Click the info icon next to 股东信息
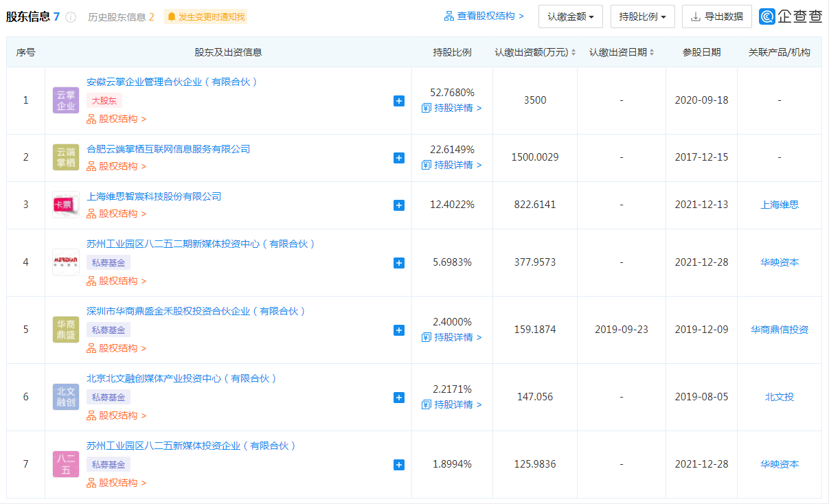829x504 pixels. (x=71, y=17)
